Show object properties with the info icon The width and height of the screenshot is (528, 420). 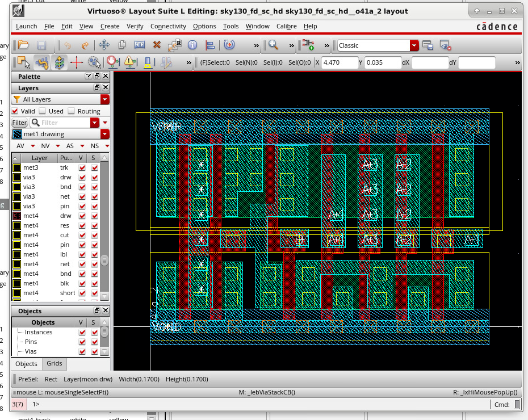pyautogui.click(x=193, y=44)
